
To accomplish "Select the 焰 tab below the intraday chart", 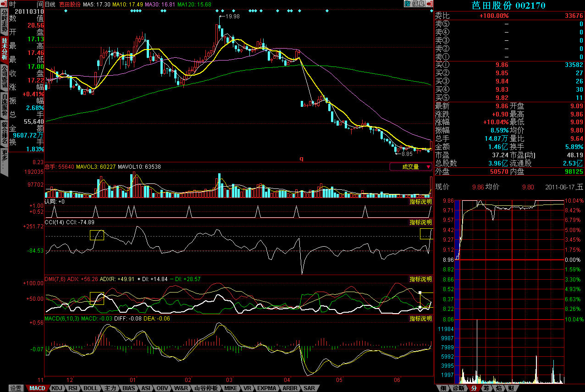I will [498, 388].
